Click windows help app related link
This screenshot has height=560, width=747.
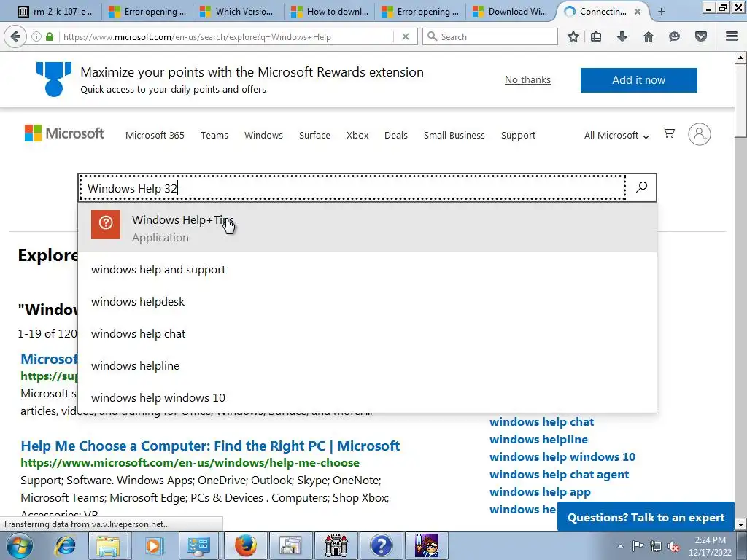point(540,492)
